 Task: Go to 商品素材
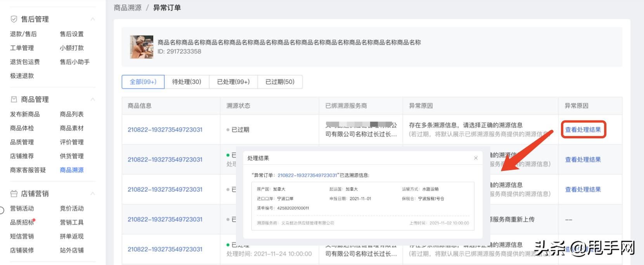[x=72, y=128]
